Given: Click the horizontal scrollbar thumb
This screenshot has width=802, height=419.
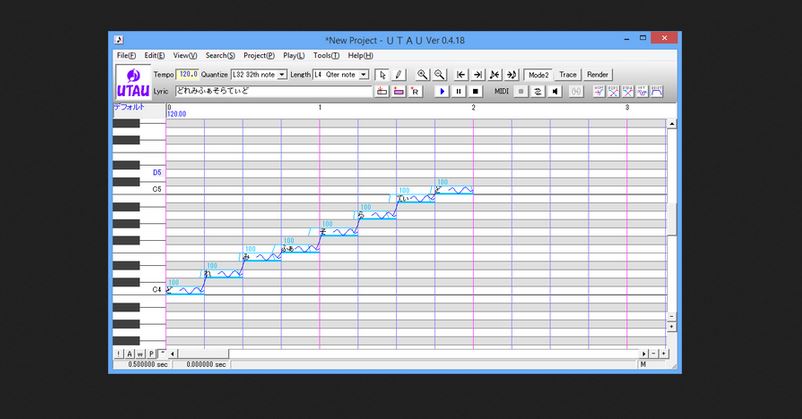Looking at the screenshot, I should coord(203,354).
